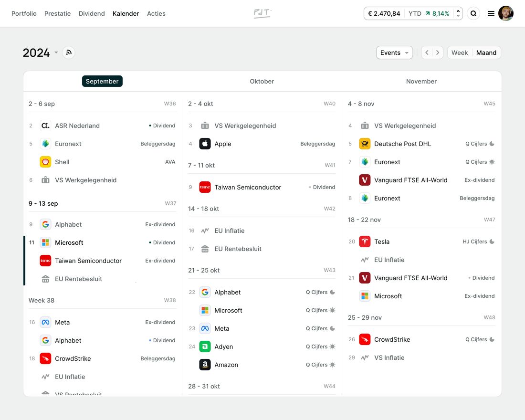Image resolution: width=525 pixels, height=420 pixels.
Task: Open Amazon Q Cijfers event
Action: (262, 365)
